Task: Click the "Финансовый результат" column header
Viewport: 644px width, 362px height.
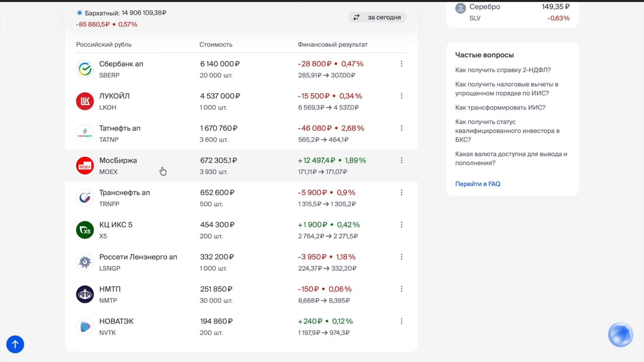Action: pos(333,45)
